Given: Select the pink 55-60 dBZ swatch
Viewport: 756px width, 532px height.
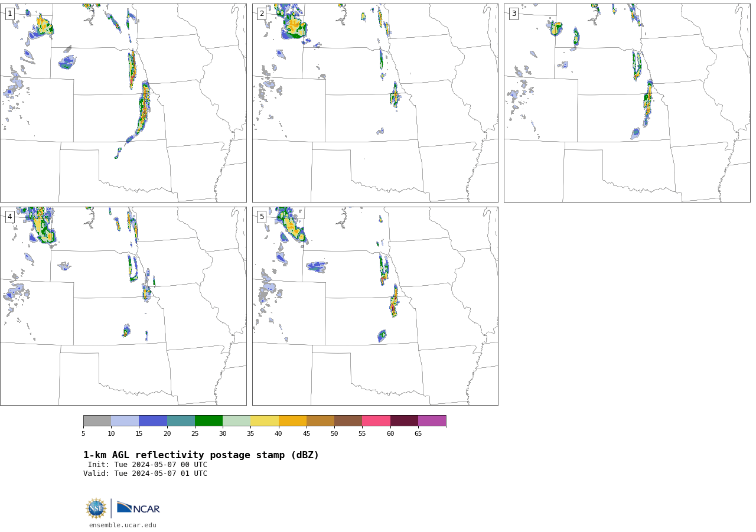Looking at the screenshot, I should (376, 421).
